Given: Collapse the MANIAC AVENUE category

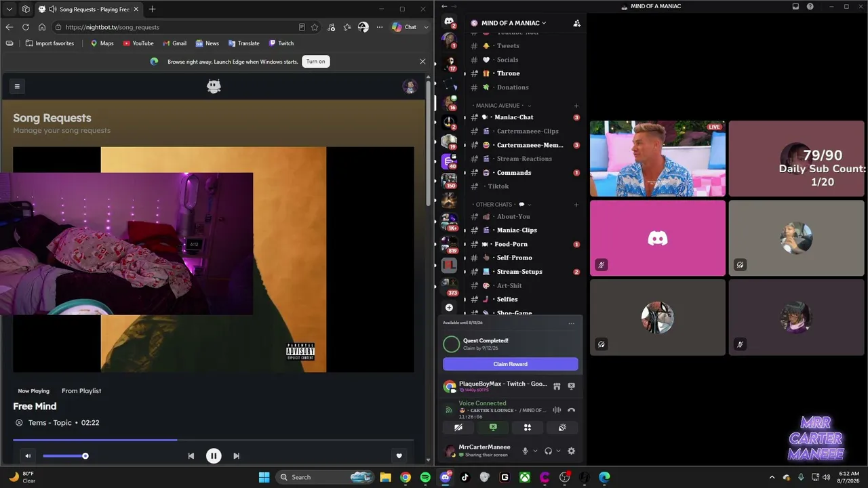Looking at the screenshot, I should coord(501,106).
